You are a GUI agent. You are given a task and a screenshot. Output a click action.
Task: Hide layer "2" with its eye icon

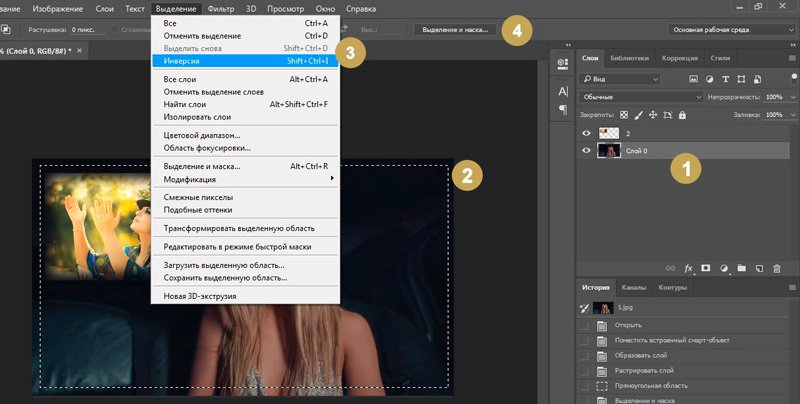(586, 132)
